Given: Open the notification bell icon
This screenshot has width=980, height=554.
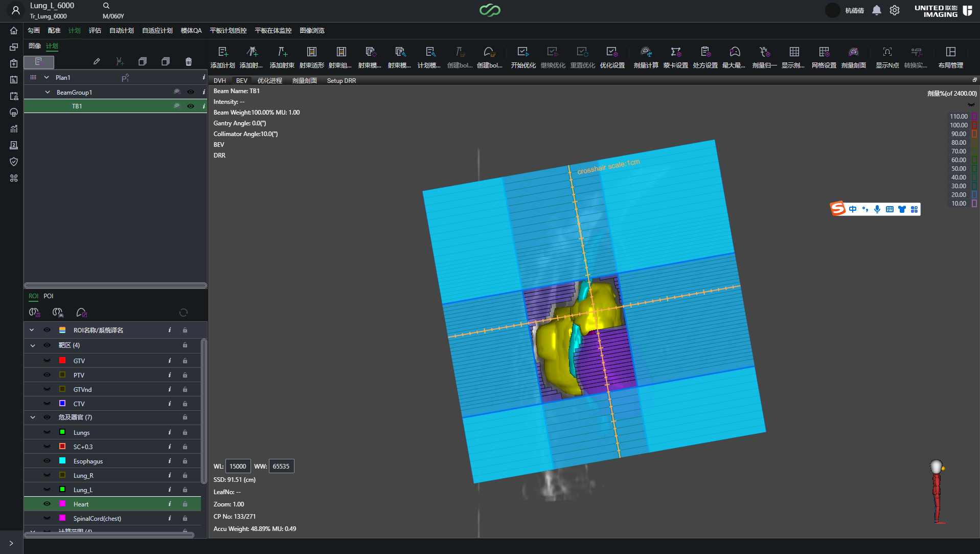Looking at the screenshot, I should pos(876,10).
